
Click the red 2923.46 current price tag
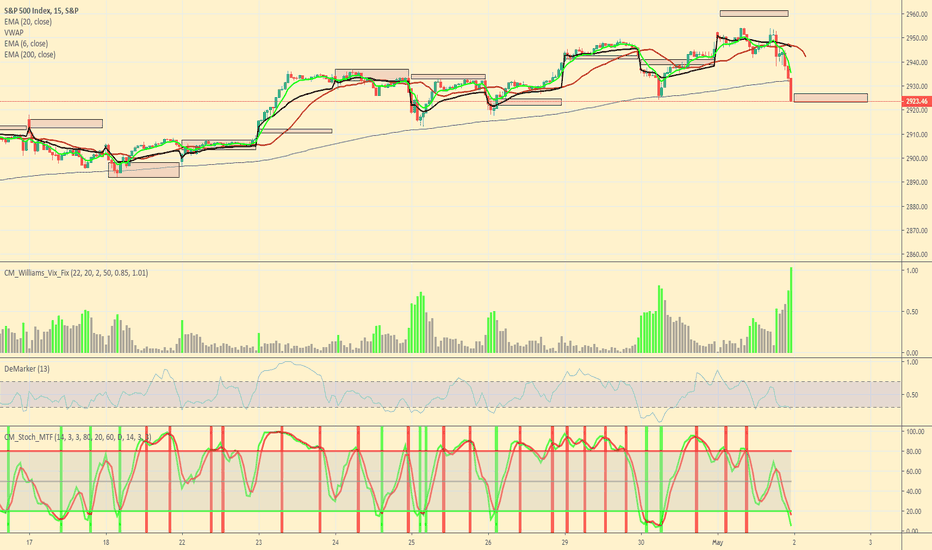pyautogui.click(x=916, y=102)
